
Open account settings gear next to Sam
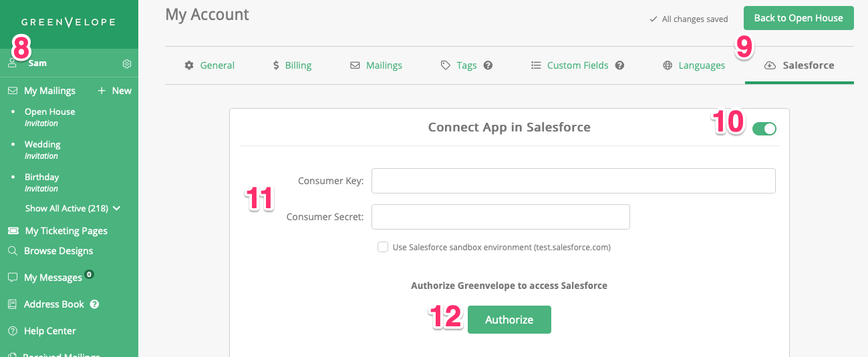point(127,64)
